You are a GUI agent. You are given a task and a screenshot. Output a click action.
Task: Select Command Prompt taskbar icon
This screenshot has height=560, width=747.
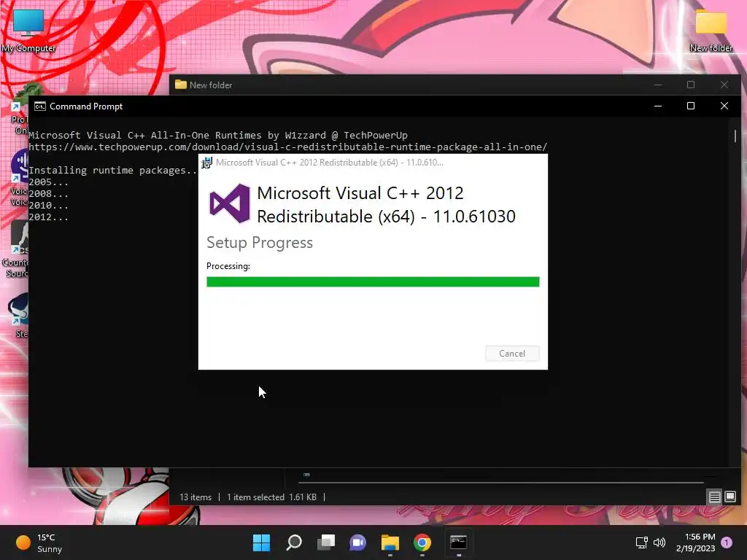click(x=458, y=542)
